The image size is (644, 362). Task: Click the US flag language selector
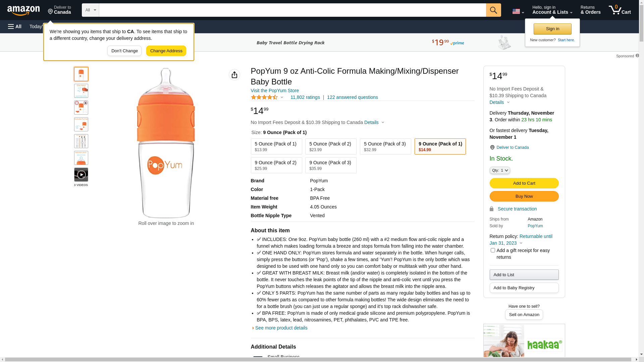click(x=518, y=11)
